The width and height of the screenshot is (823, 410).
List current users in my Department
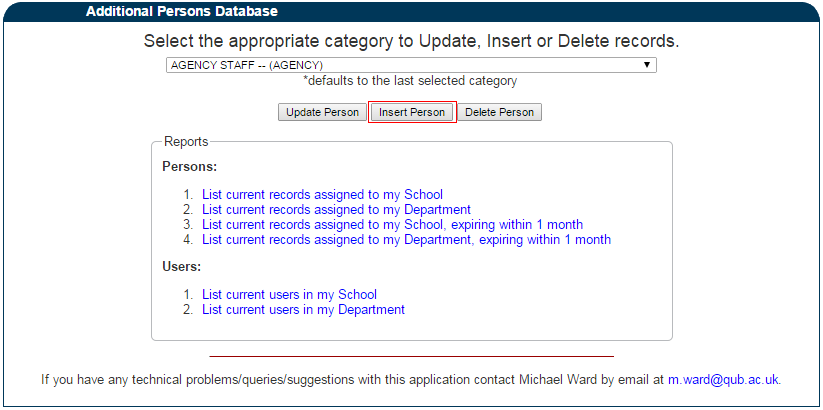303,310
